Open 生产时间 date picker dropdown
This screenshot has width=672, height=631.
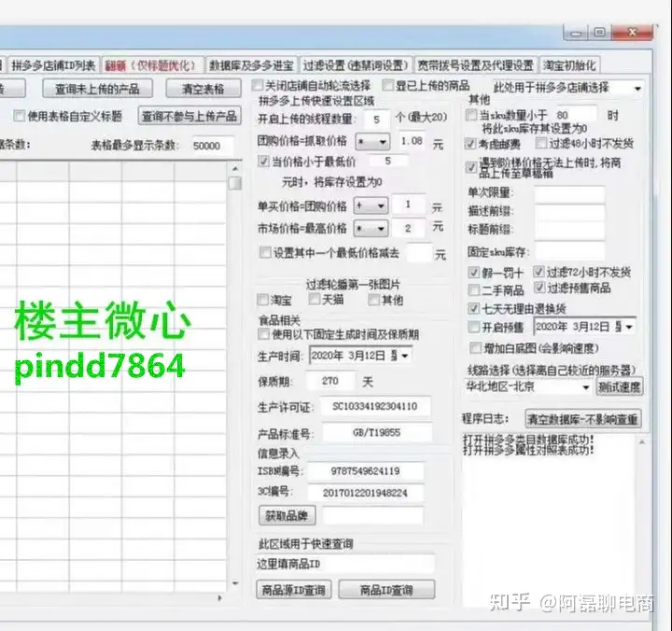click(405, 356)
